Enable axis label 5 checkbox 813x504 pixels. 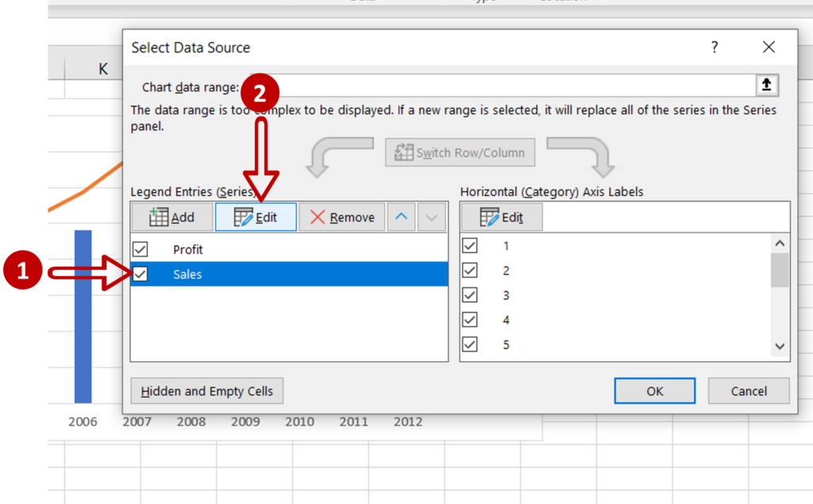click(470, 344)
